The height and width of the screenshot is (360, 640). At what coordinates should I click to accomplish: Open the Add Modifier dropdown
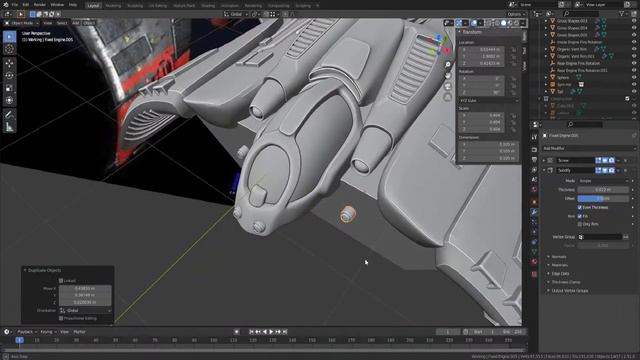pyautogui.click(x=589, y=149)
